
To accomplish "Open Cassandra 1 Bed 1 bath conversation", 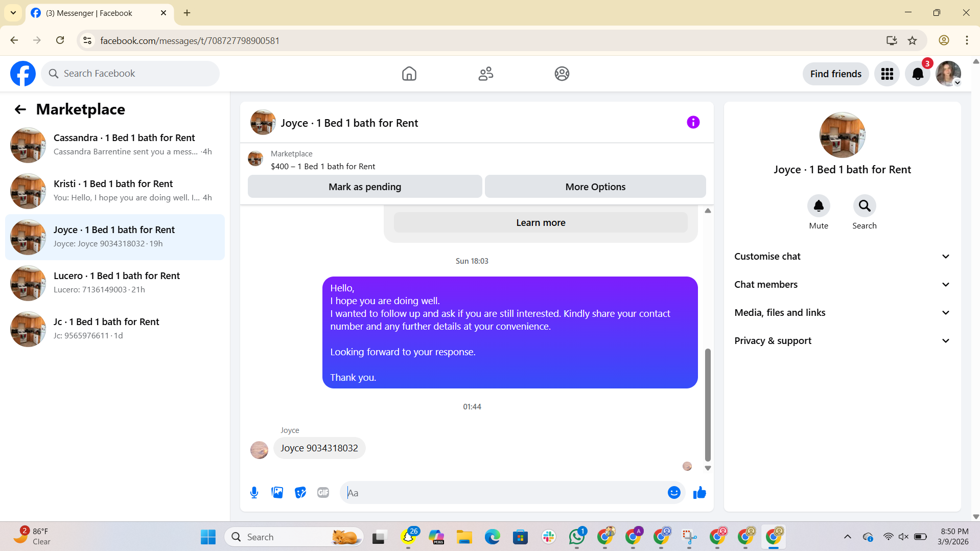I will (x=115, y=145).
